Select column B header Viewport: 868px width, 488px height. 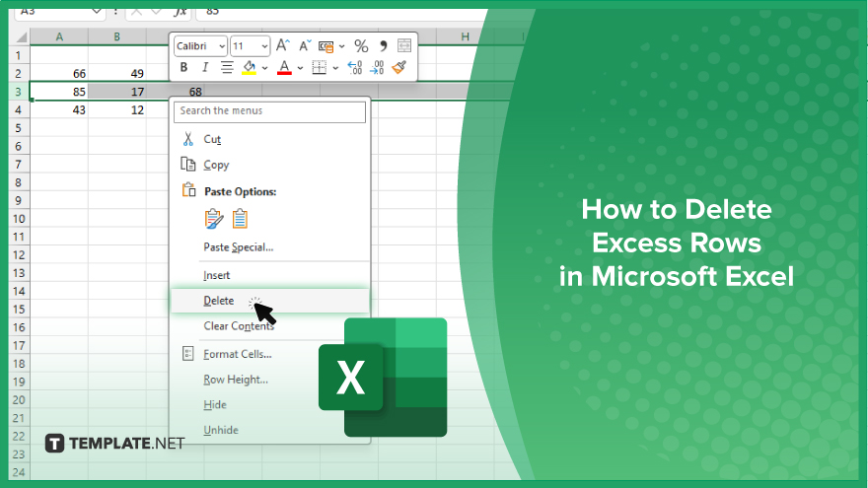click(116, 36)
